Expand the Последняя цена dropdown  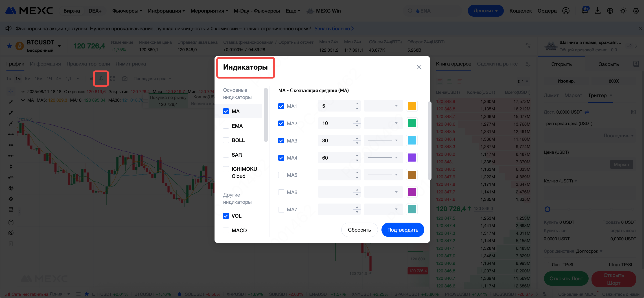(152, 79)
